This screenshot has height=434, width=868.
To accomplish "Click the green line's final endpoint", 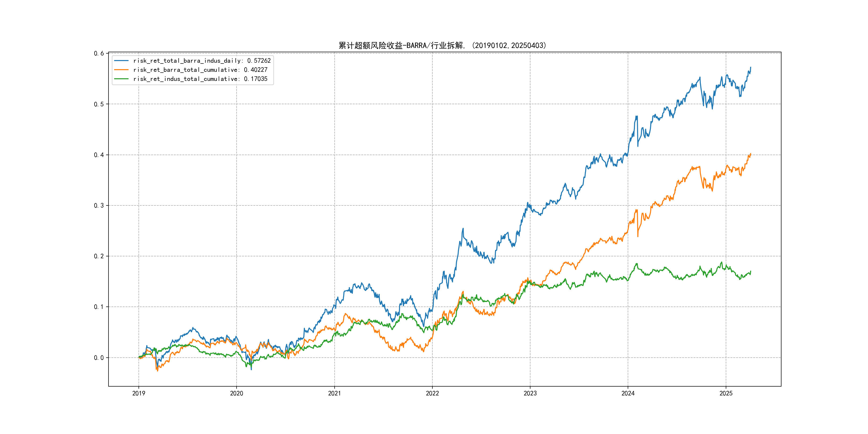I will 750,271.
